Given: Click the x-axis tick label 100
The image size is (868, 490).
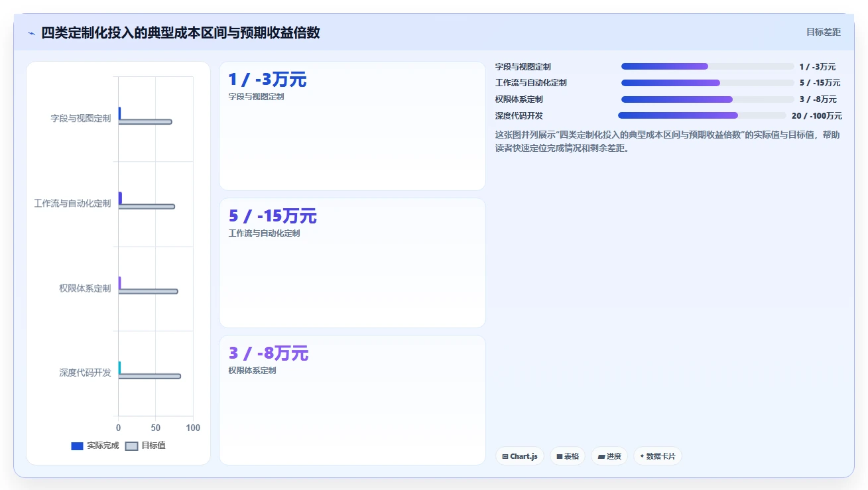Looking at the screenshot, I should 193,428.
